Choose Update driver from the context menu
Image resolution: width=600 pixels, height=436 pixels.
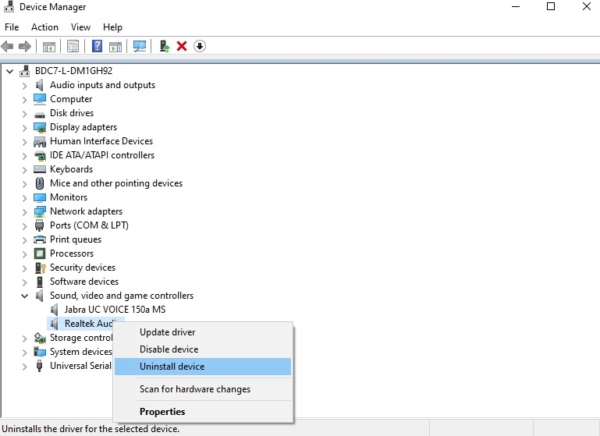pos(203,332)
